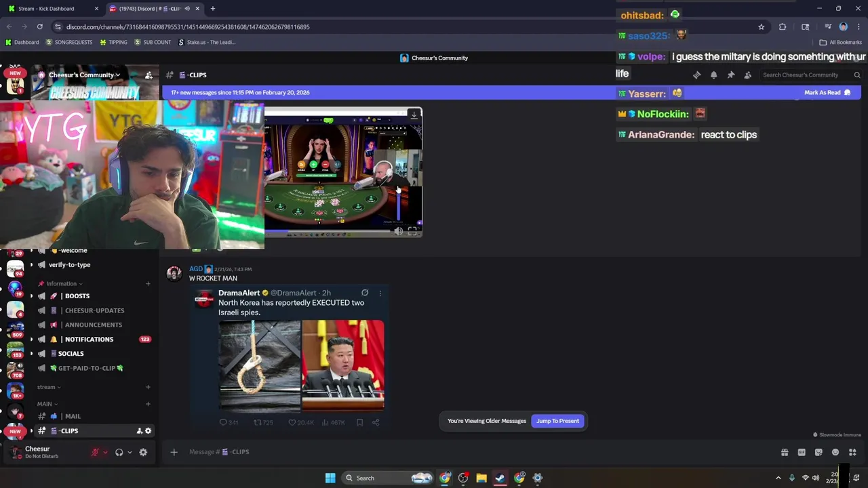868x488 pixels.
Task: Open User Settings gear in user panel
Action: coord(143,452)
